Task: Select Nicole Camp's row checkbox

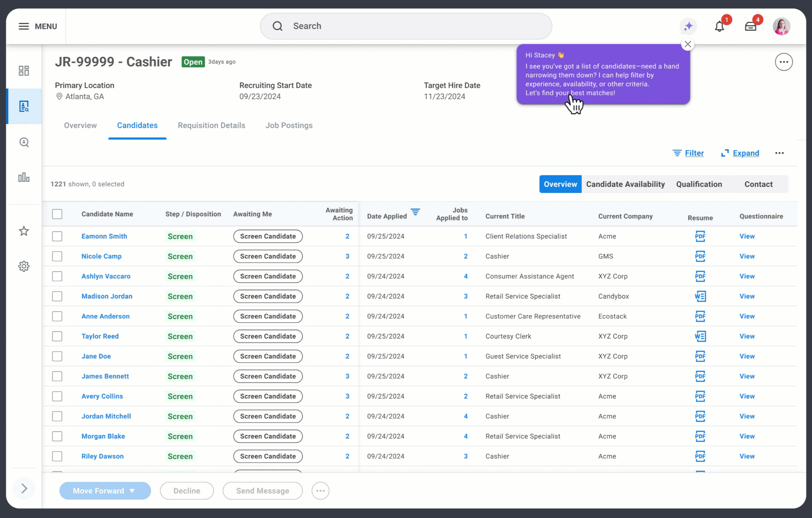Action: [57, 256]
